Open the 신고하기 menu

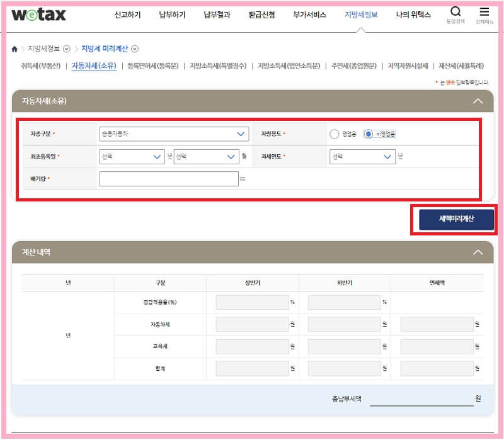[x=128, y=14]
